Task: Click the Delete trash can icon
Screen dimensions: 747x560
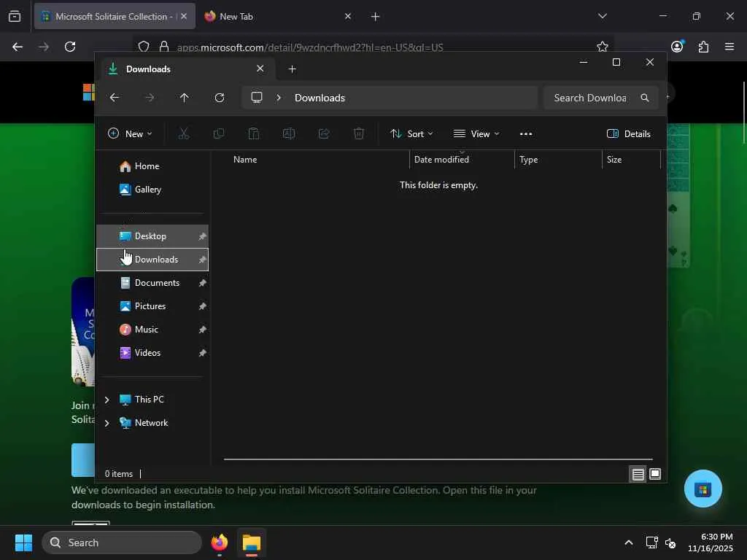Action: point(359,134)
